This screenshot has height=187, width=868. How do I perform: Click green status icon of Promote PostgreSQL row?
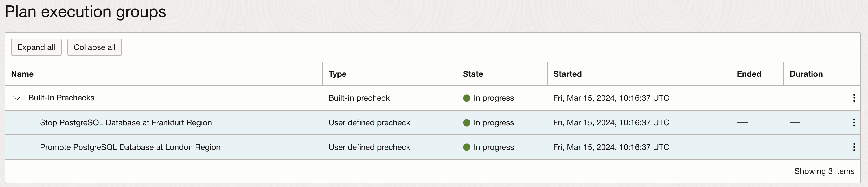pos(466,147)
